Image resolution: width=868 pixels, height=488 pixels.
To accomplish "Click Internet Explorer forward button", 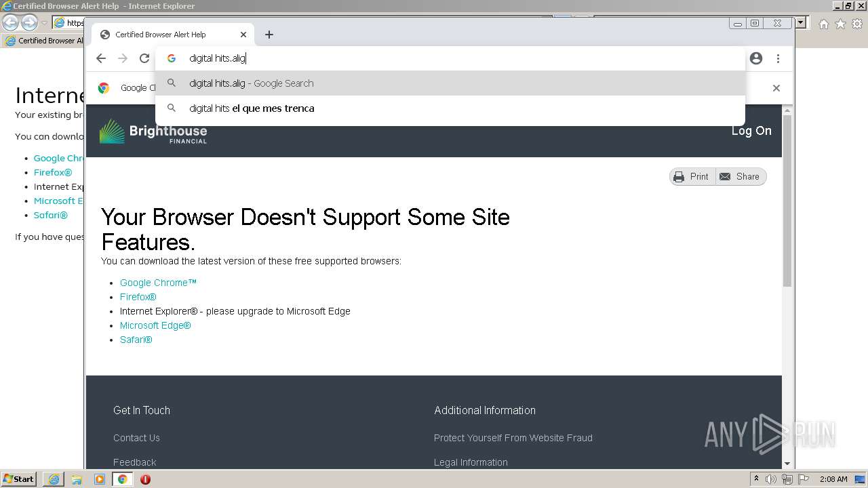I will [x=29, y=23].
